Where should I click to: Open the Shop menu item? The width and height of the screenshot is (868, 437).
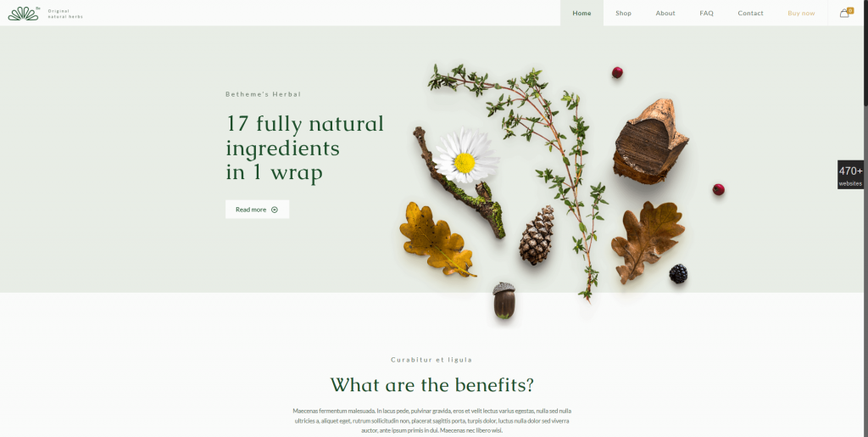623,13
